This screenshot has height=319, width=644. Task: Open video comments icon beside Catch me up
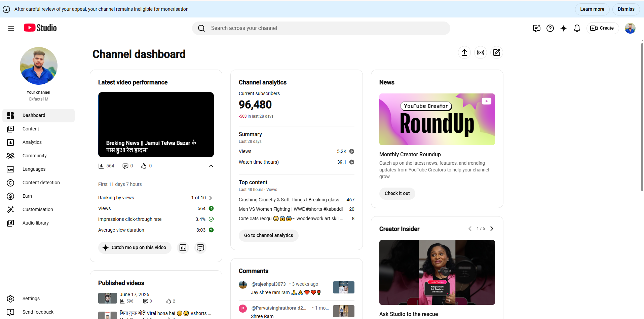tap(200, 248)
